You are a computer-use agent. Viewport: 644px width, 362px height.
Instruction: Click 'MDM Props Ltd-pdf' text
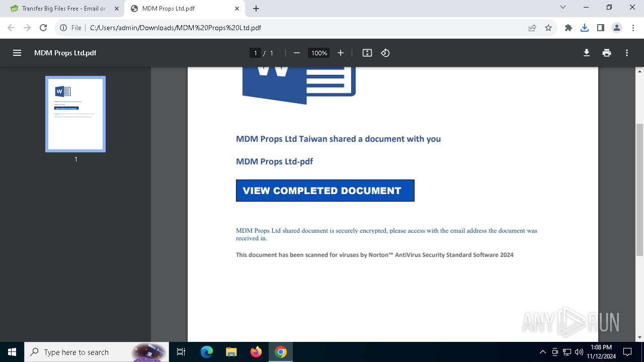[275, 161]
